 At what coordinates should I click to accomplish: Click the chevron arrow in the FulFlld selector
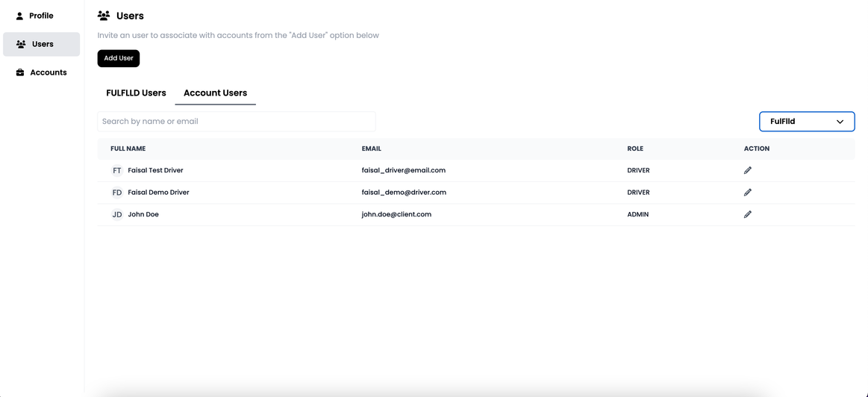(840, 122)
